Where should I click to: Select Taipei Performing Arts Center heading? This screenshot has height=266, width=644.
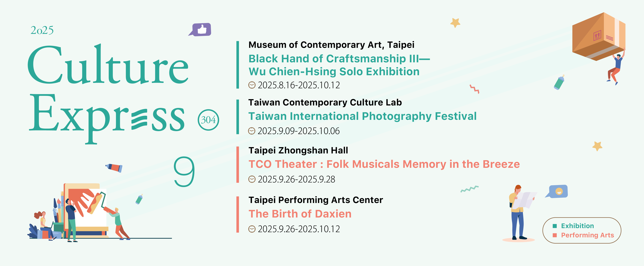click(316, 200)
